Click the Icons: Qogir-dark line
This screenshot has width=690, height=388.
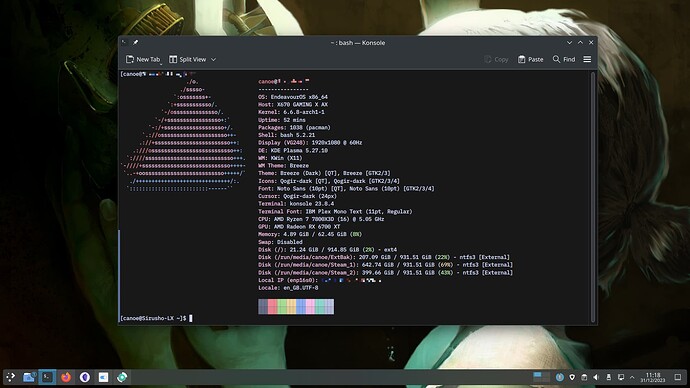[x=329, y=181]
